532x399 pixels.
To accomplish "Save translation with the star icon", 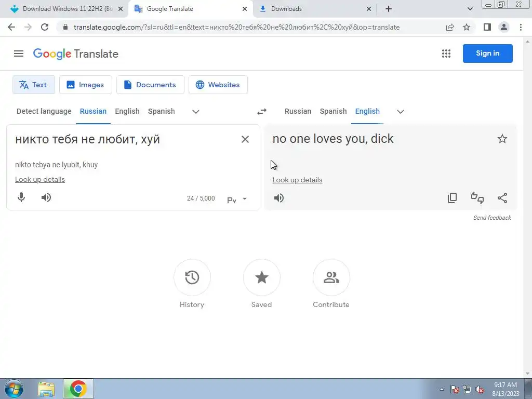I will [502, 139].
